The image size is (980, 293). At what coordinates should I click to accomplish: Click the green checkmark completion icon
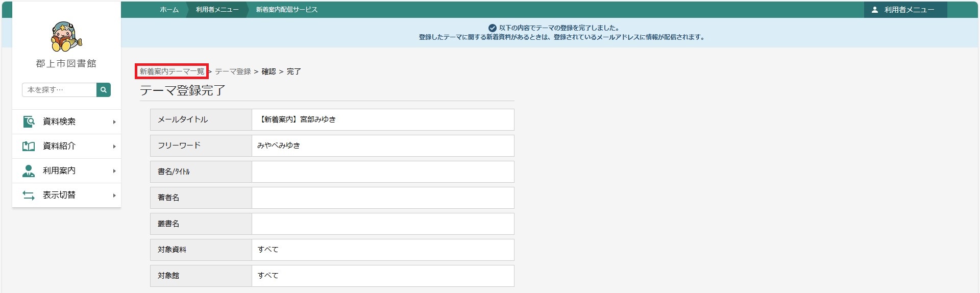click(x=493, y=28)
